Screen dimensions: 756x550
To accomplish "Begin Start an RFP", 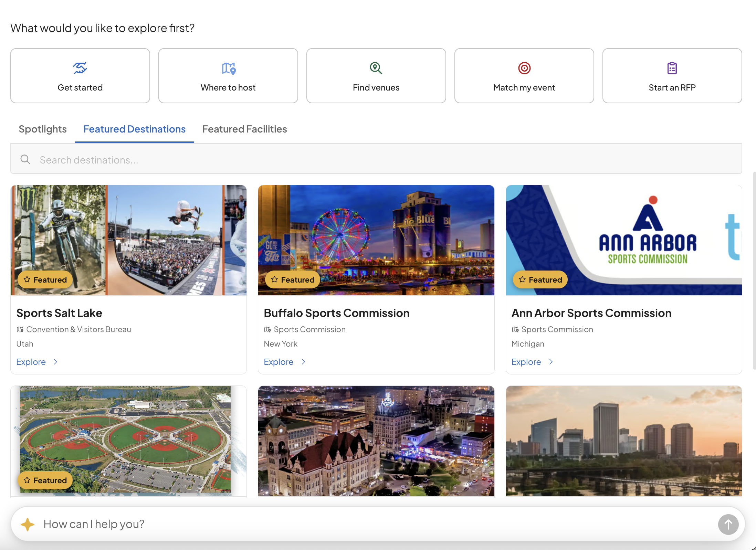I will (x=672, y=76).
